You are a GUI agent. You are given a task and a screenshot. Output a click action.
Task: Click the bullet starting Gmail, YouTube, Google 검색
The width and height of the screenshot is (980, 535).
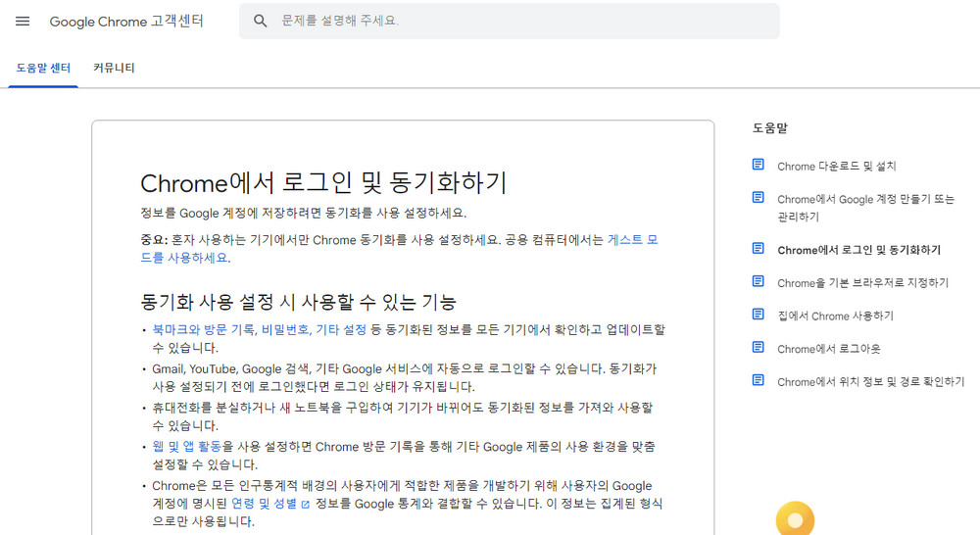pos(405,377)
